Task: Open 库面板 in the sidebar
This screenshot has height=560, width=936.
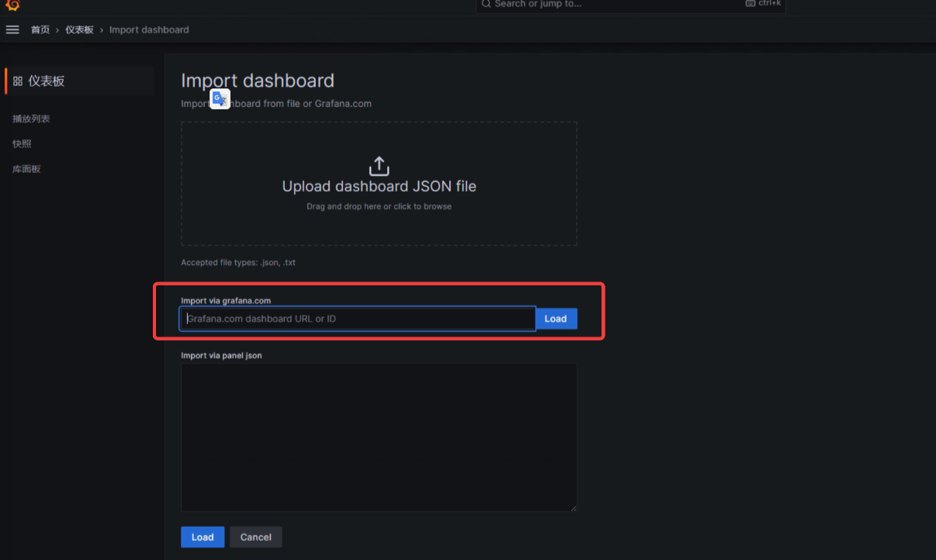Action: coord(26,168)
